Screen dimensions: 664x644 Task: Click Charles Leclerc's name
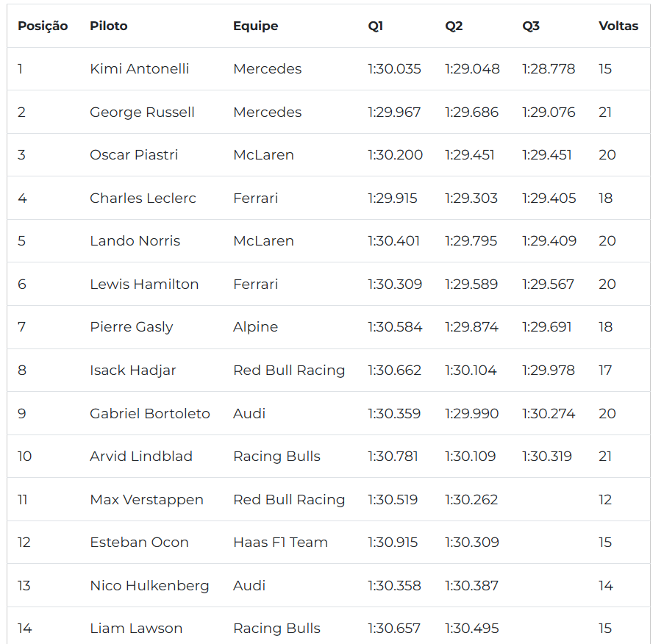tap(143, 198)
